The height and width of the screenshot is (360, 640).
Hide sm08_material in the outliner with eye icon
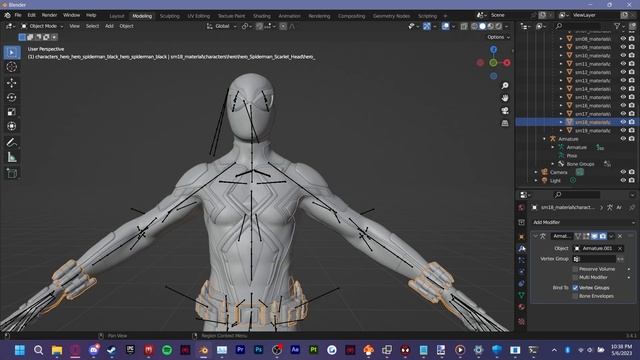click(623, 38)
